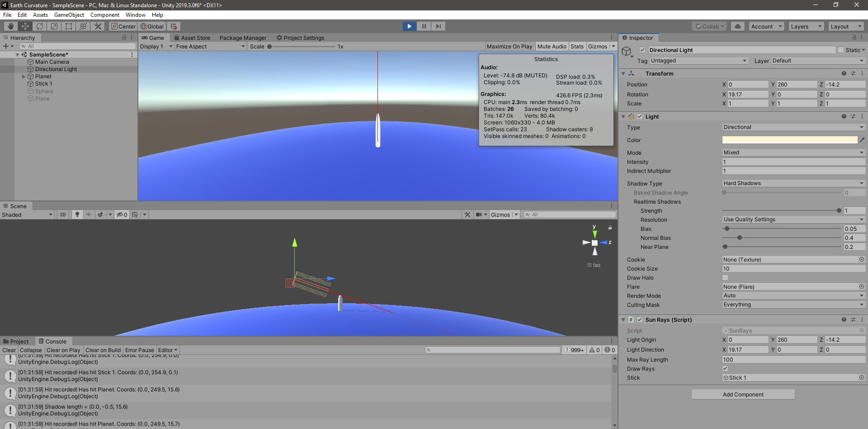Open the Custom Editor Tools icon
The image size is (868, 429).
98,26
